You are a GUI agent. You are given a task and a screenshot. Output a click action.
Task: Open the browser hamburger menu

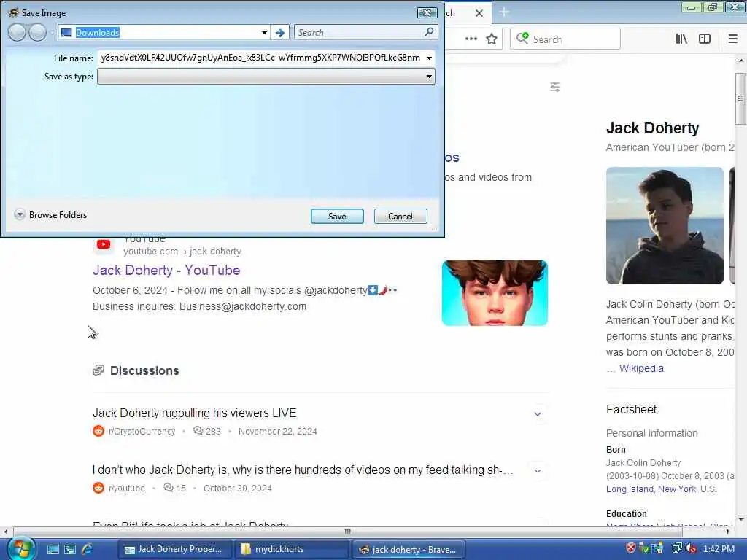tap(732, 39)
